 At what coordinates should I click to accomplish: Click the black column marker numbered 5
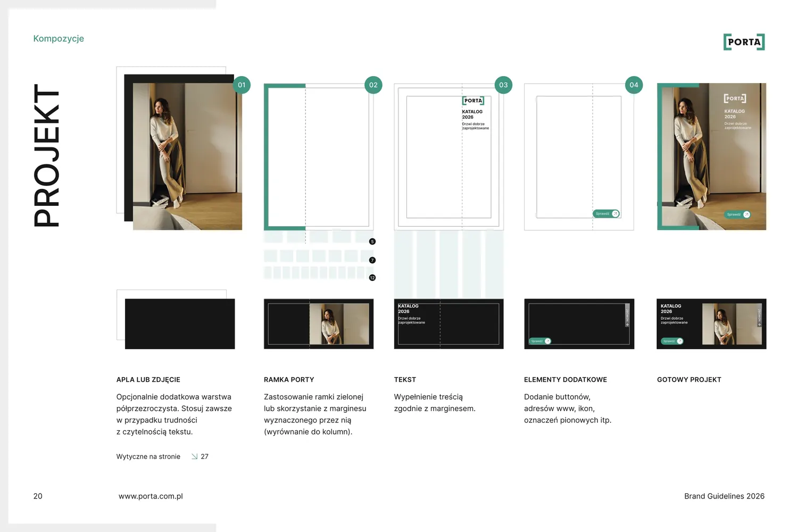coord(372,242)
